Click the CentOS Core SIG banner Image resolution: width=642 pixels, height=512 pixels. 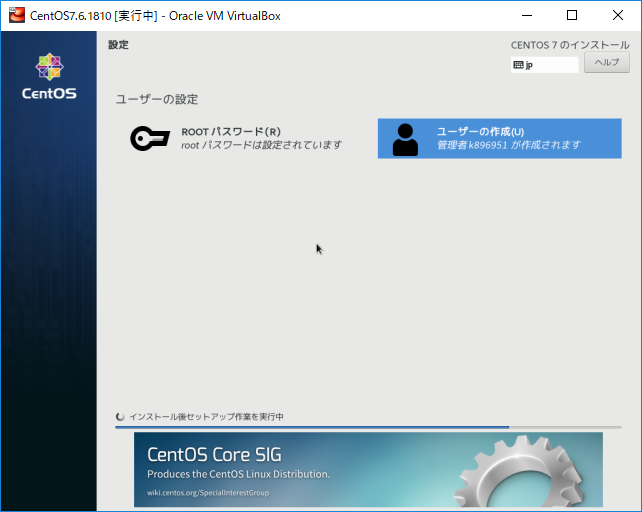tap(368, 469)
